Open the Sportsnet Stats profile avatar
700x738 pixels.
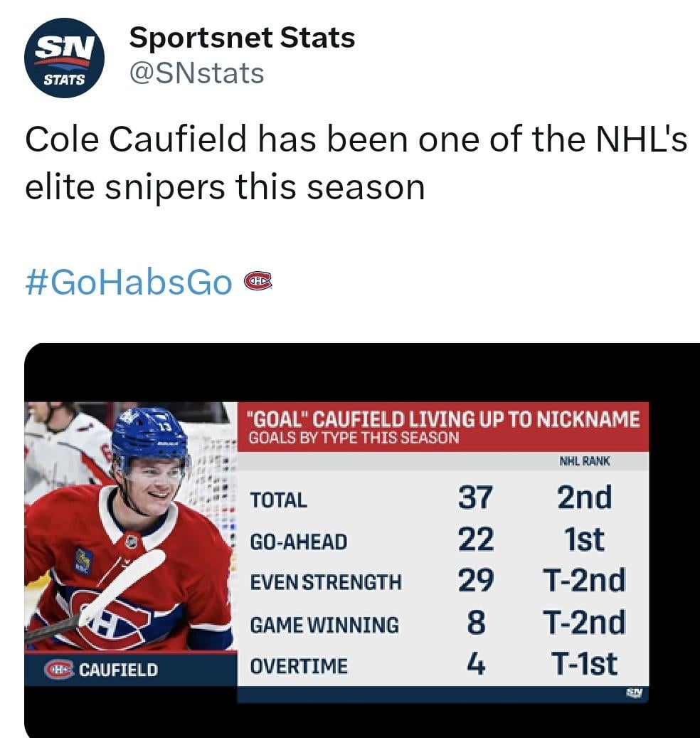(64, 58)
